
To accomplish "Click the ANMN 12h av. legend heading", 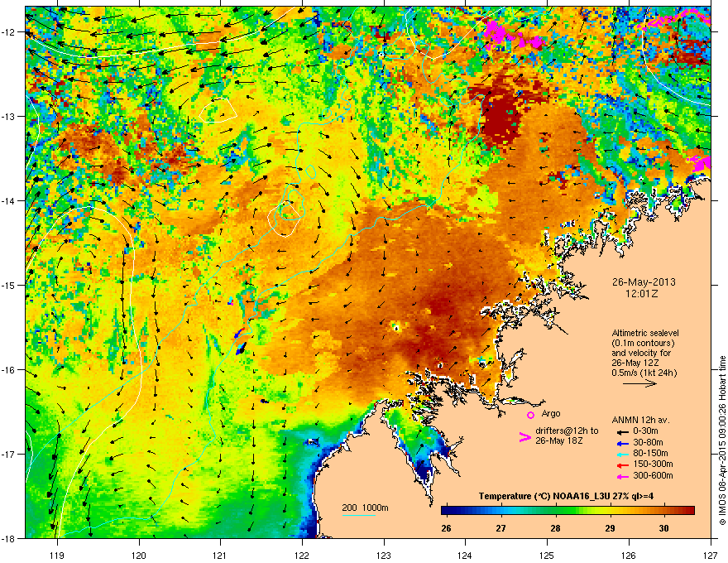I will [640, 420].
